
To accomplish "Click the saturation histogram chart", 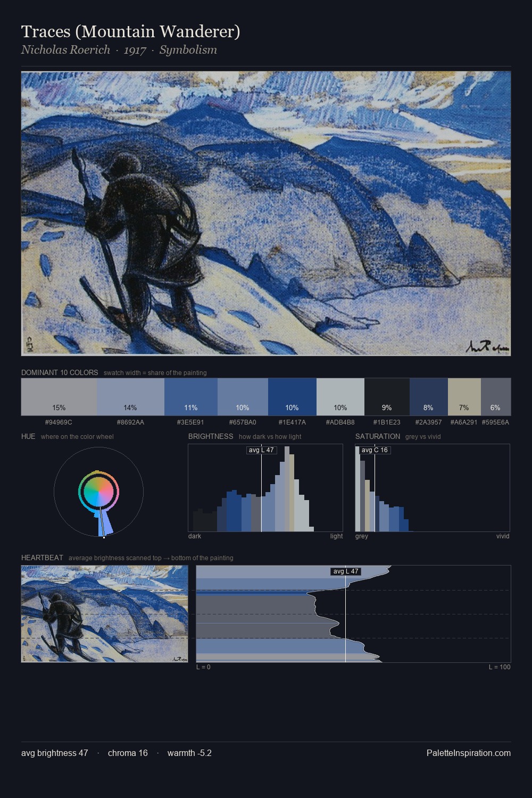I will pyautogui.click(x=433, y=488).
